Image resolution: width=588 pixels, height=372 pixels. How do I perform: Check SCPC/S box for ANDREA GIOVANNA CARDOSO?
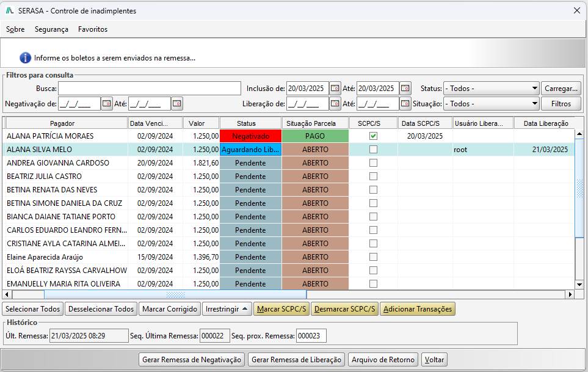tap(373, 163)
